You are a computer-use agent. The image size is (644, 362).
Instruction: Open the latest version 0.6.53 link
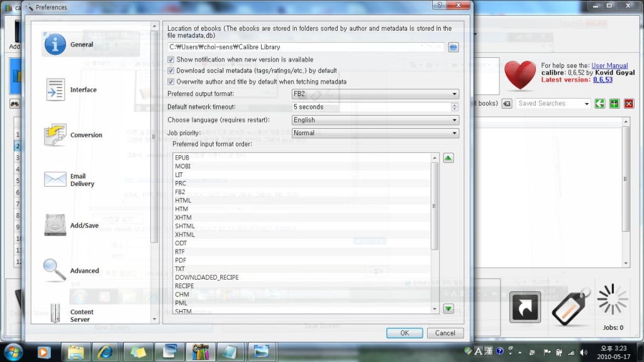(x=602, y=80)
